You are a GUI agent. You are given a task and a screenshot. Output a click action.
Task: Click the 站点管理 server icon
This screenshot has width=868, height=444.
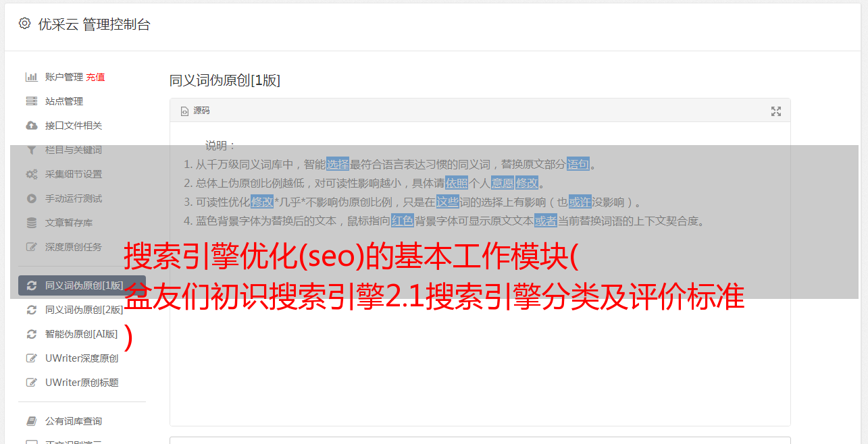(x=31, y=101)
